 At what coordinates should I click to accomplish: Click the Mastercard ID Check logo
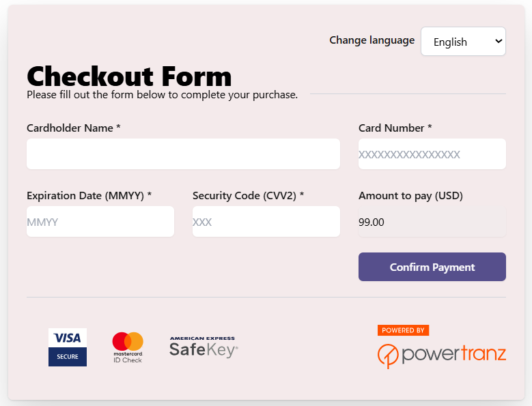[128, 347]
